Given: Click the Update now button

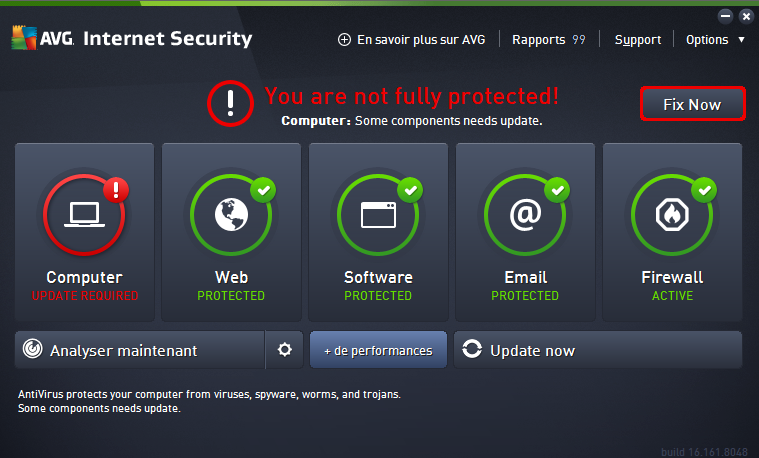Looking at the screenshot, I should point(598,350).
